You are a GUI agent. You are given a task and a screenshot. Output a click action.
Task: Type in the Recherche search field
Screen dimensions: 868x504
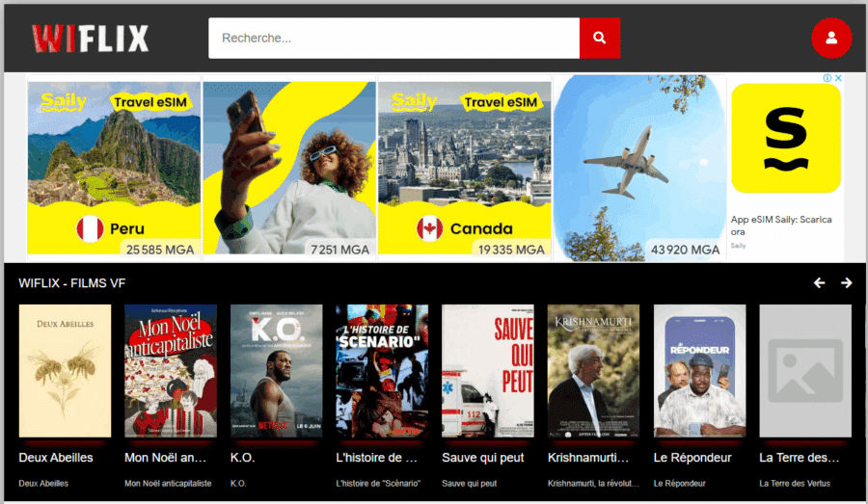point(393,39)
